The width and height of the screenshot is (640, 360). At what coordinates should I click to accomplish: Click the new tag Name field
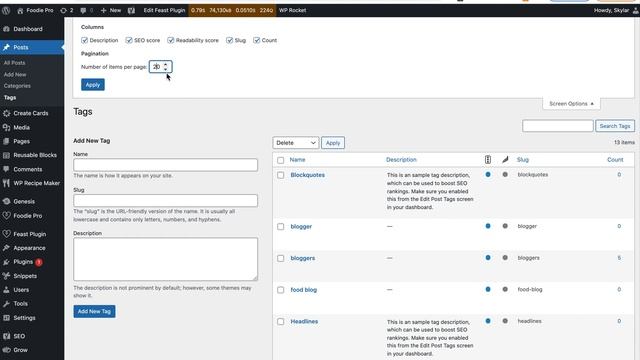(x=165, y=165)
